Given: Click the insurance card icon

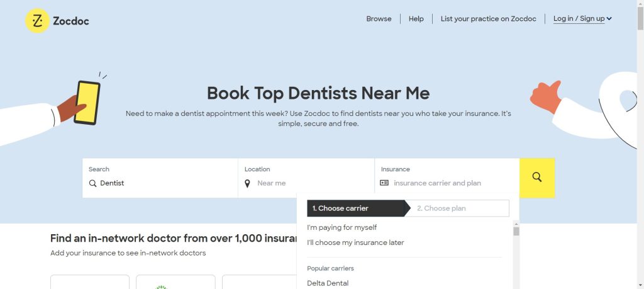Looking at the screenshot, I should pos(384,183).
